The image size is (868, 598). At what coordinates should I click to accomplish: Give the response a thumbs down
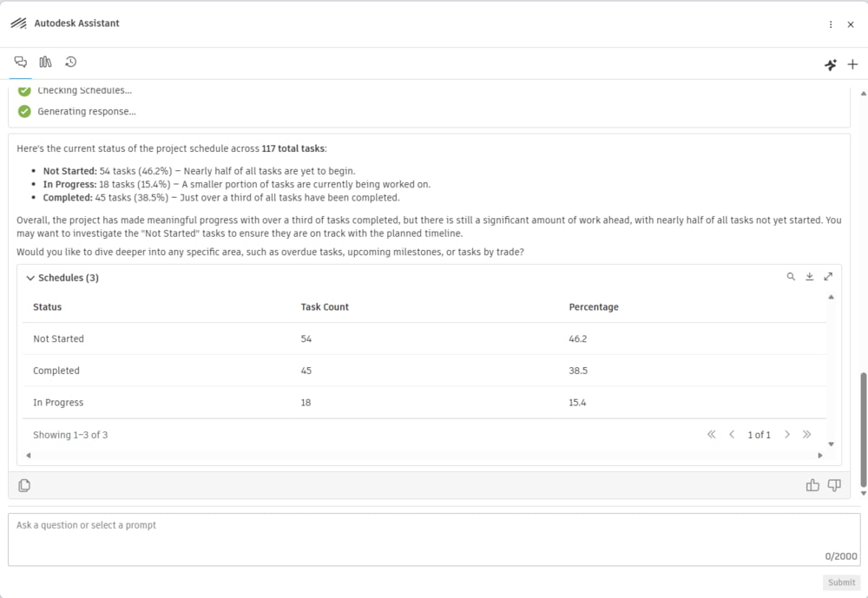(834, 485)
